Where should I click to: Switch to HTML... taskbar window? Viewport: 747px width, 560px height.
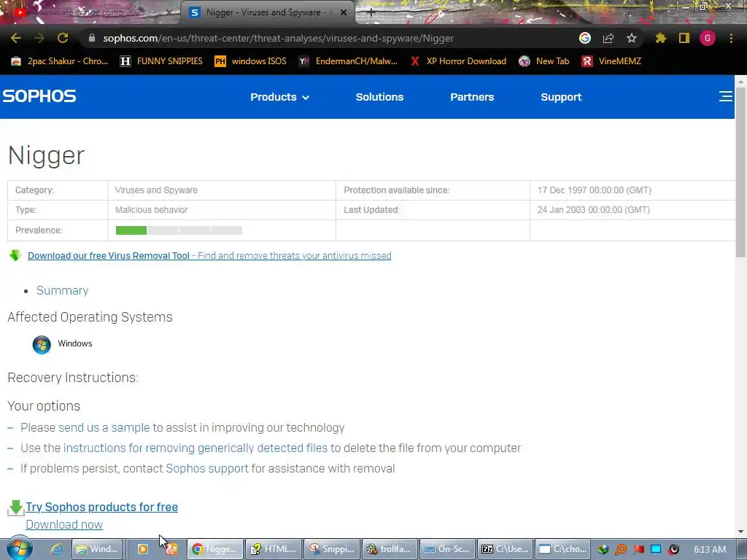pyautogui.click(x=274, y=549)
